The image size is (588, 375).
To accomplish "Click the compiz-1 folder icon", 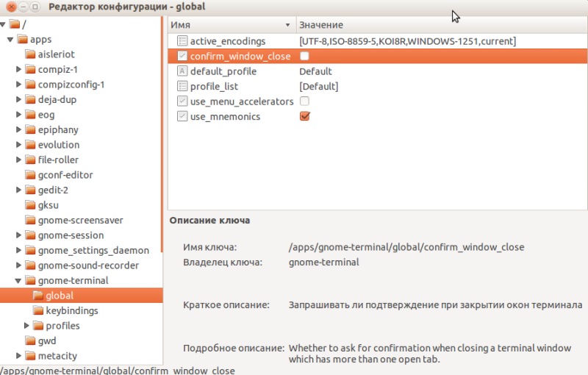I will pos(30,69).
